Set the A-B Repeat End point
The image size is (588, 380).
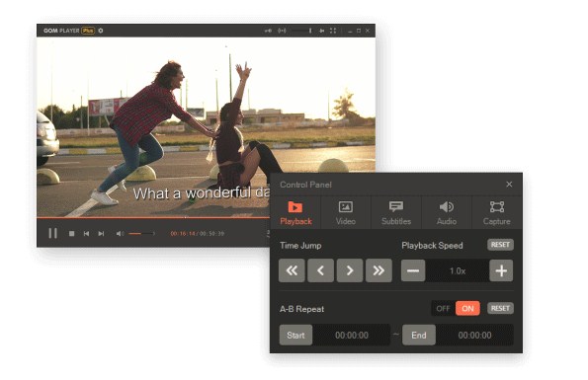(x=418, y=335)
